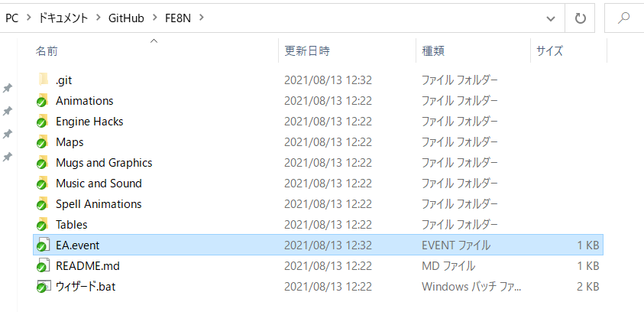Image resolution: width=644 pixels, height=312 pixels.
Task: Select the Spell Animations folder row
Action: pyautogui.click(x=318, y=204)
